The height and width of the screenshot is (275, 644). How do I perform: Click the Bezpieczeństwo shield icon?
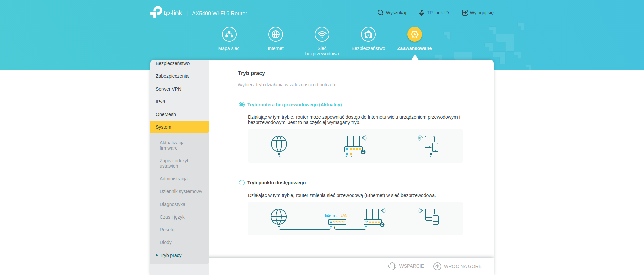368,34
